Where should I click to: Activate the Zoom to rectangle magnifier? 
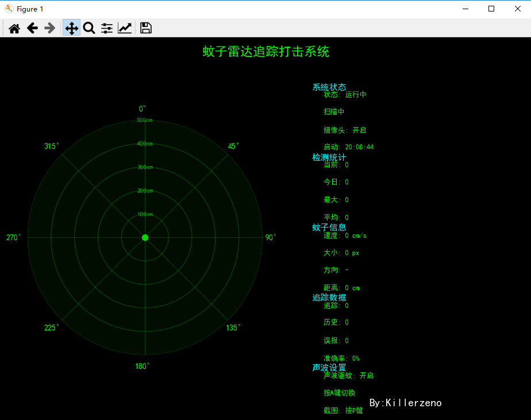[89, 28]
